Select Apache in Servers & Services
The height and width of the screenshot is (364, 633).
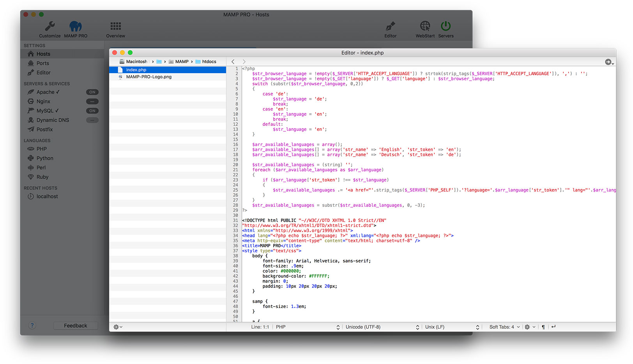click(48, 92)
